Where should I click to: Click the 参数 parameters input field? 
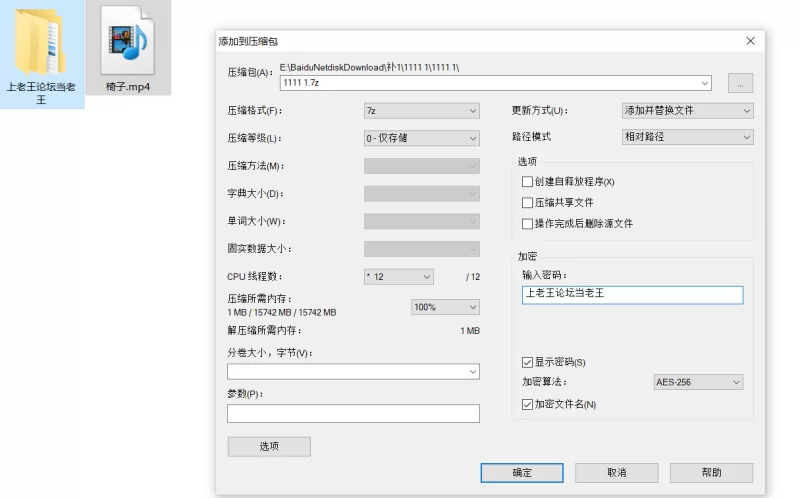click(353, 413)
